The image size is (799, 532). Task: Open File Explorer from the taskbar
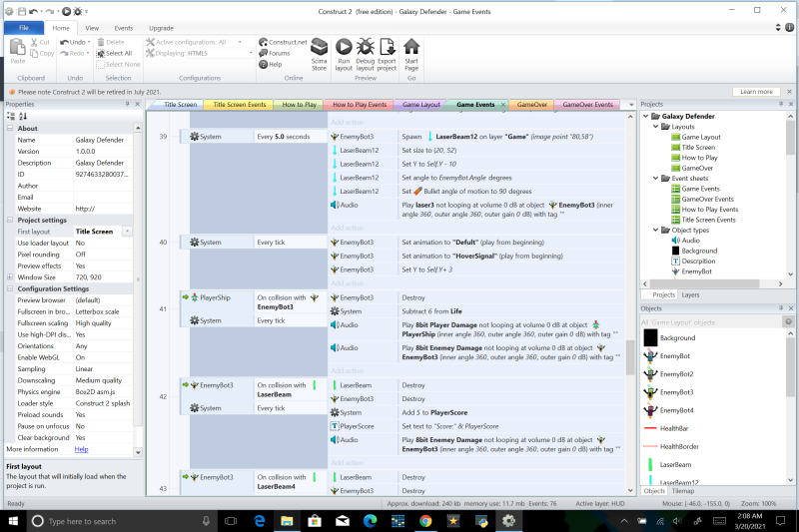click(x=287, y=521)
